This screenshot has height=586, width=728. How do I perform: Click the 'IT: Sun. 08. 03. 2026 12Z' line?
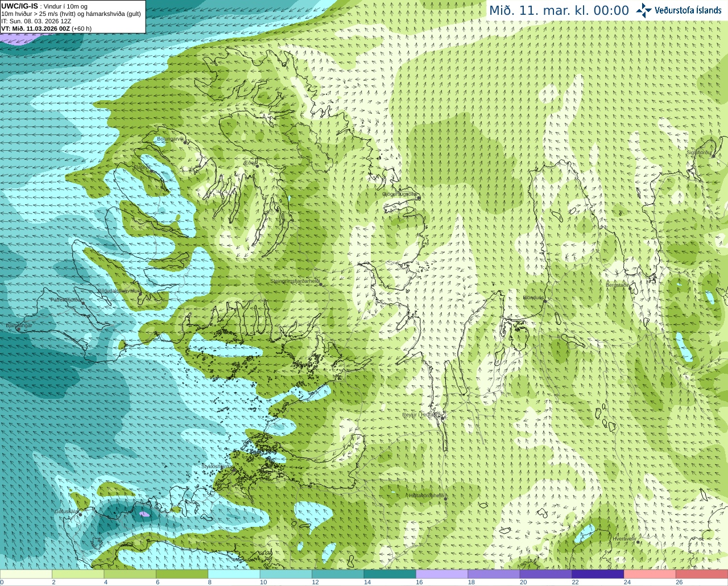pos(36,21)
